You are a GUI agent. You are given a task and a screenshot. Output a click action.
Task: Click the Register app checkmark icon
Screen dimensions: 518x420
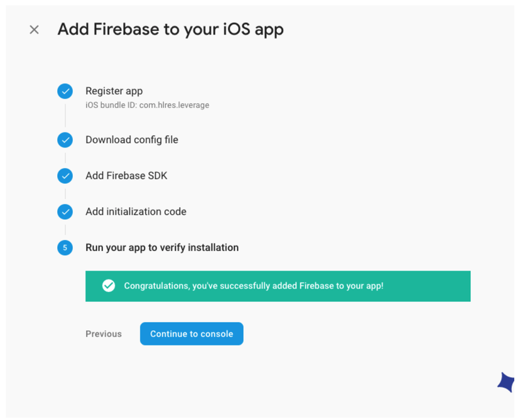pyautogui.click(x=65, y=92)
